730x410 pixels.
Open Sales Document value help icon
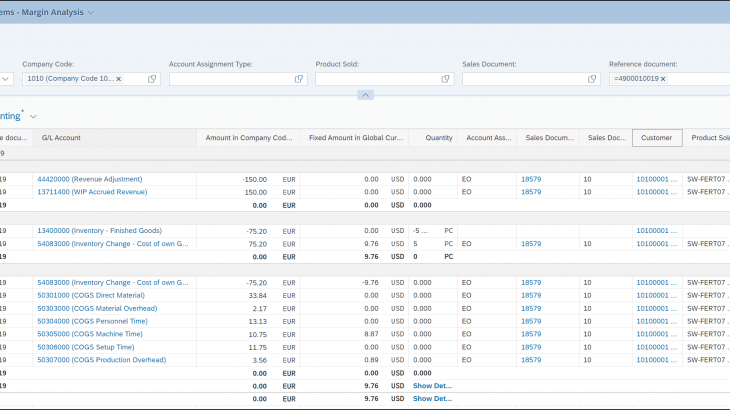[x=592, y=79]
